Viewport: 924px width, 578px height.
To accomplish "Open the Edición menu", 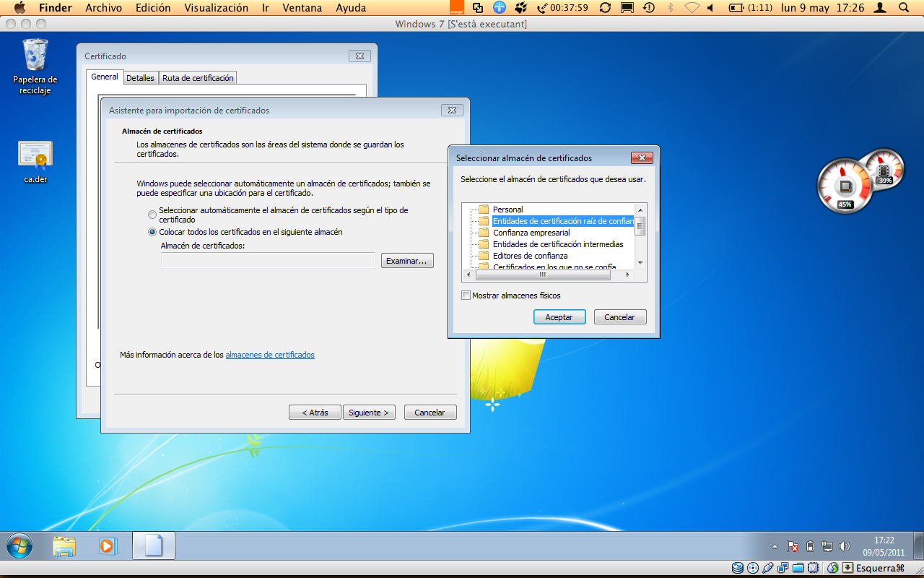I will pos(153,8).
